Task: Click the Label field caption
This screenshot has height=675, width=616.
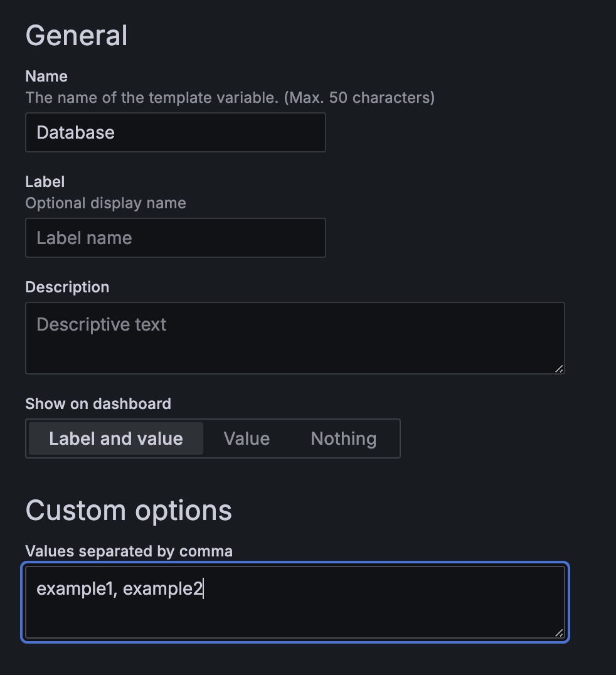Action: [45, 182]
